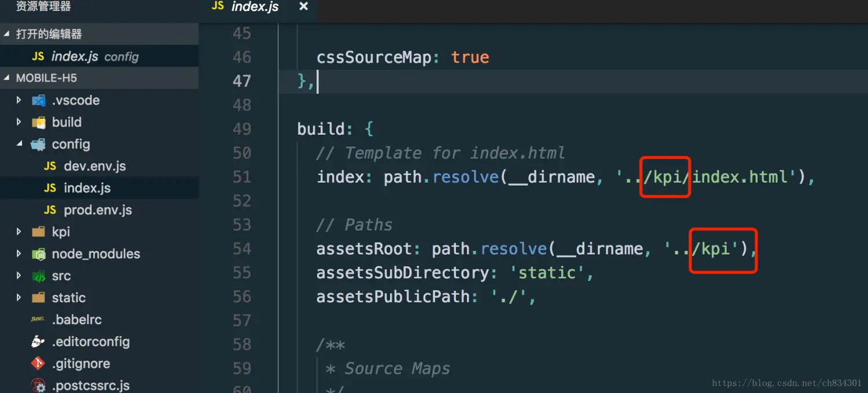The image size is (868, 393).
Task: Click the node_modules folder icon
Action: [x=39, y=254]
